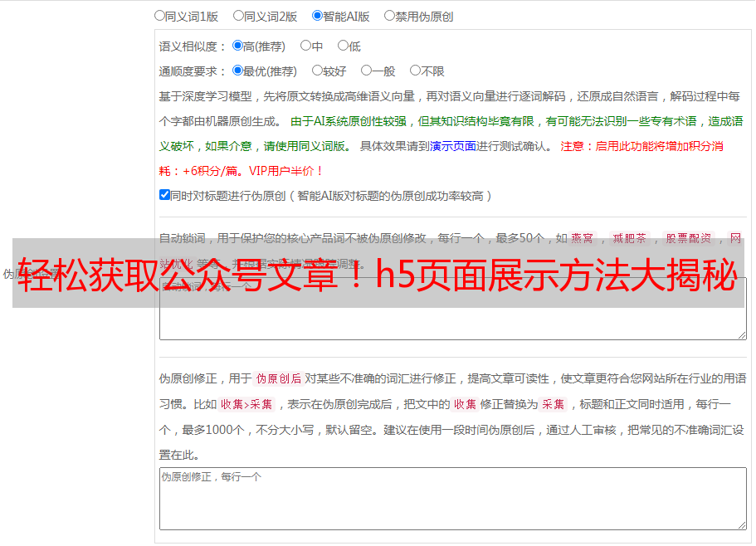This screenshot has width=756, height=546.
Task: Select the 同义词1版 radio option
Action: [159, 16]
